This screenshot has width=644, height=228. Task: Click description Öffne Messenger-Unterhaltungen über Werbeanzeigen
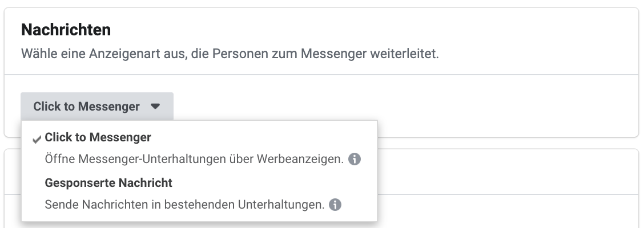194,159
